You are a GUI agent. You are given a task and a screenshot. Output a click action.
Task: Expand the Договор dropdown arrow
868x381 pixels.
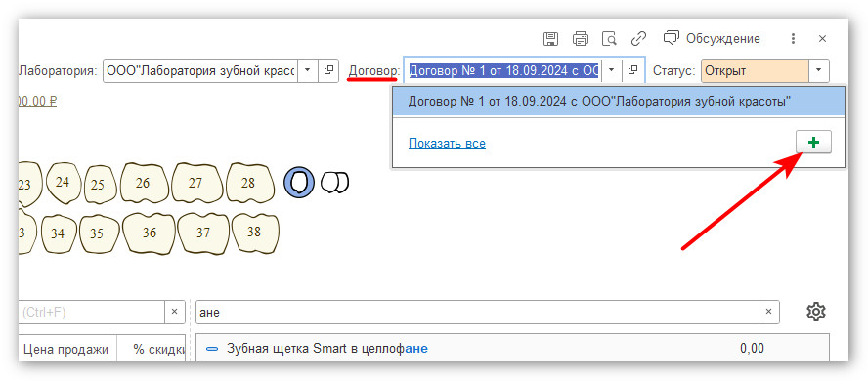(611, 70)
